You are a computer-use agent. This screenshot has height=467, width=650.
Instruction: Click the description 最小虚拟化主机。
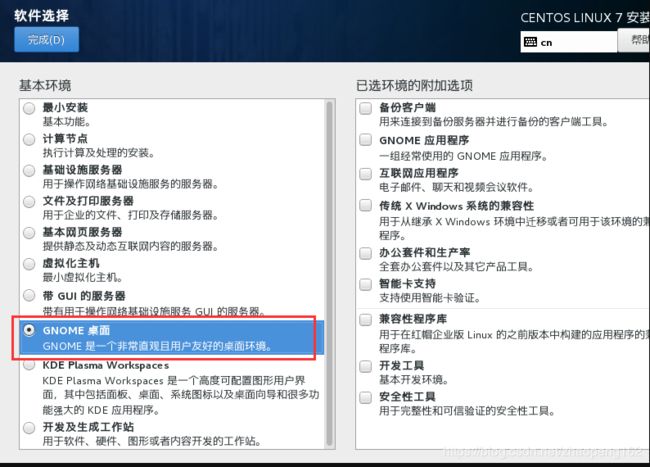82,277
